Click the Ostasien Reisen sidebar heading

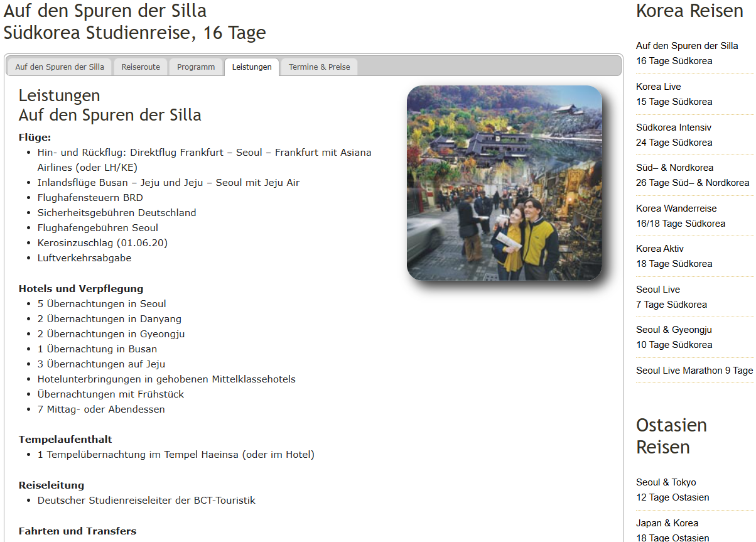point(671,436)
